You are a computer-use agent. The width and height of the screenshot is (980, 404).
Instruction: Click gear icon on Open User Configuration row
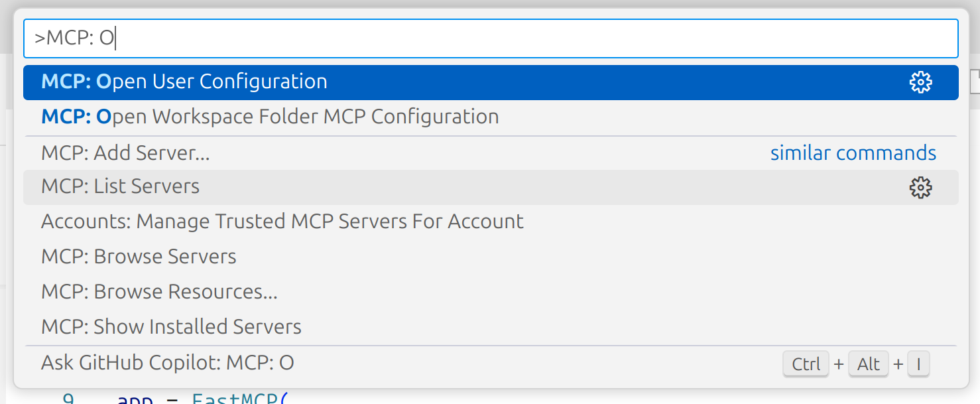pos(920,82)
